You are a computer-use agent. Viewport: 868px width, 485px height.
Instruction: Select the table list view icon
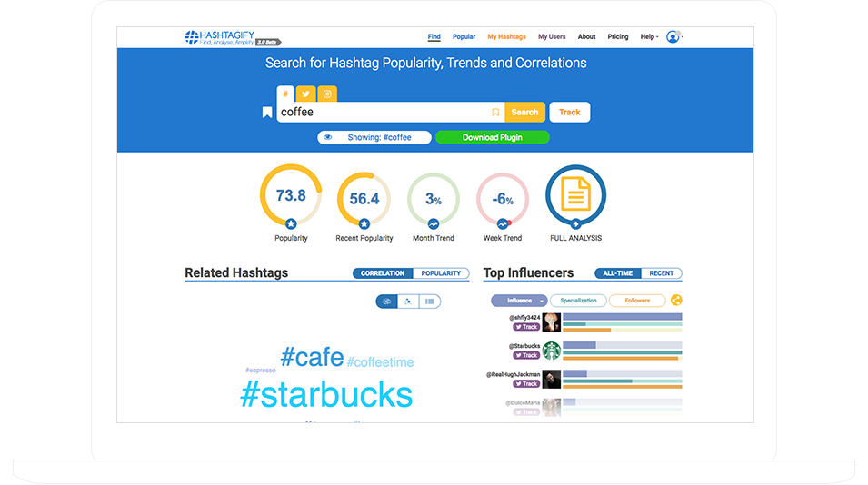430,302
